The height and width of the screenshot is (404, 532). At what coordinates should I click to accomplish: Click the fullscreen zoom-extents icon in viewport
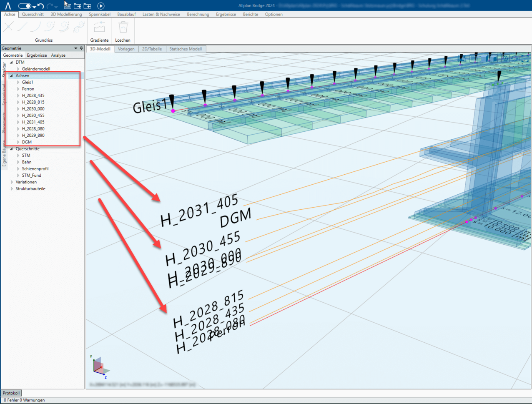[x=524, y=58]
